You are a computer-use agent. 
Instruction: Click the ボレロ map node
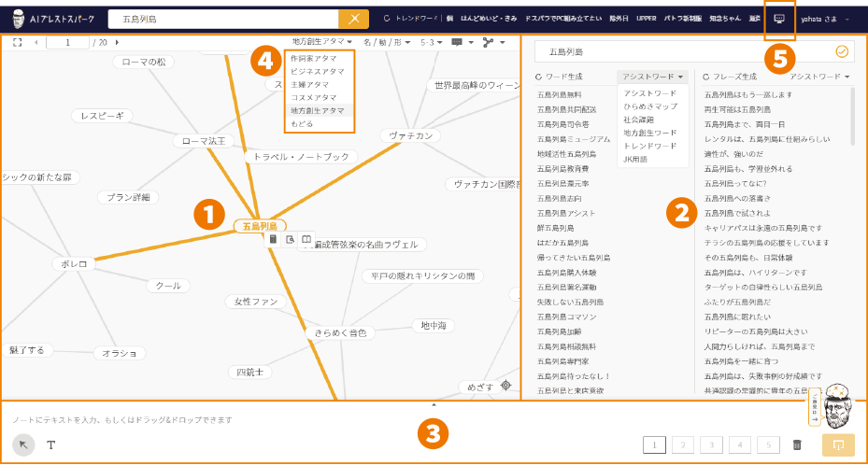tap(74, 264)
